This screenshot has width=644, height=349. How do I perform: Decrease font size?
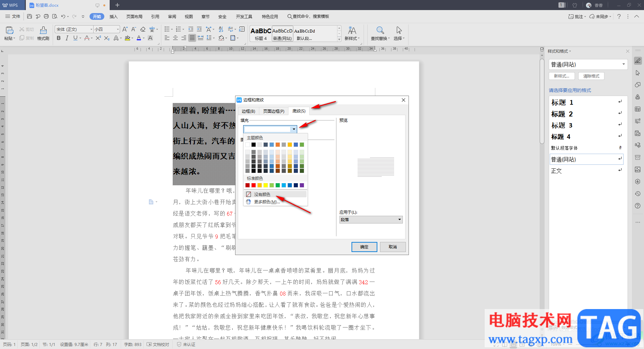tap(133, 30)
